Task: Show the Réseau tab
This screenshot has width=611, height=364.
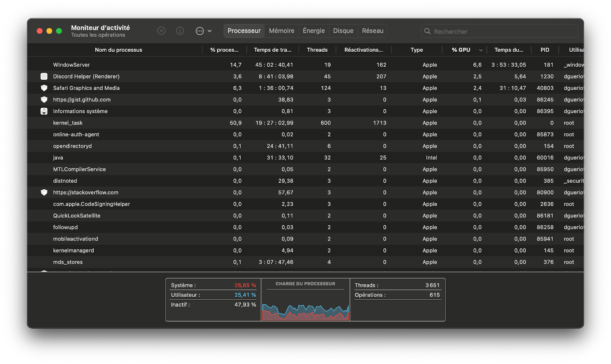Action: [x=373, y=31]
